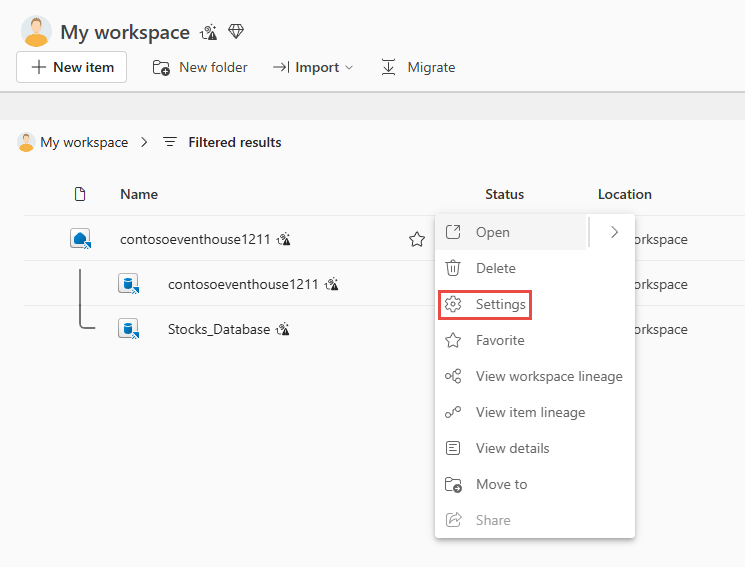
Task: Expand the Open submenu arrow
Action: (613, 232)
